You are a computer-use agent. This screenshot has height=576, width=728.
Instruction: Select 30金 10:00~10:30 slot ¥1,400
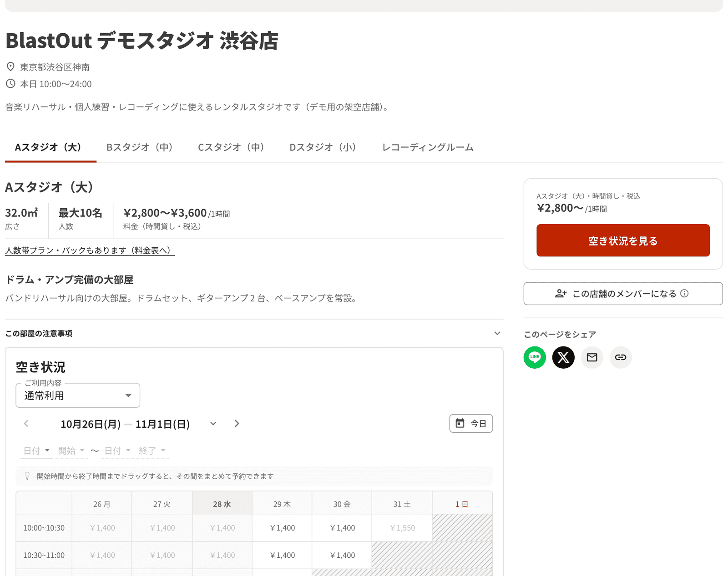(342, 528)
